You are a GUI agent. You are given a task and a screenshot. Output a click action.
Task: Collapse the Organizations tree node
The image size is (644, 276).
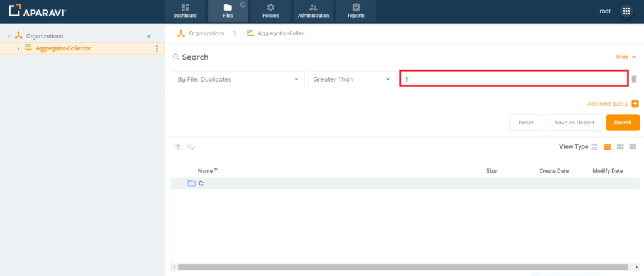point(9,36)
